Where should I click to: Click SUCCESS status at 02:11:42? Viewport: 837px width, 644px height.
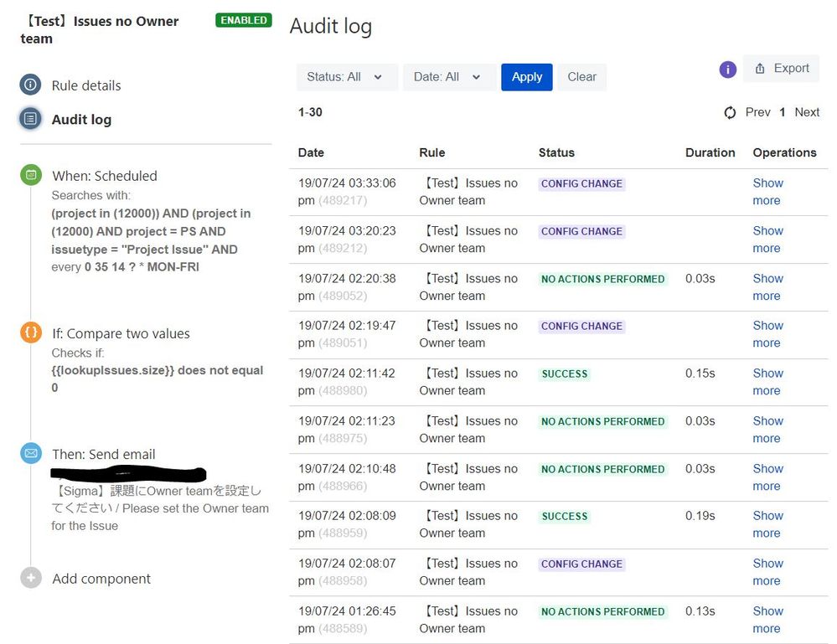pyautogui.click(x=564, y=374)
